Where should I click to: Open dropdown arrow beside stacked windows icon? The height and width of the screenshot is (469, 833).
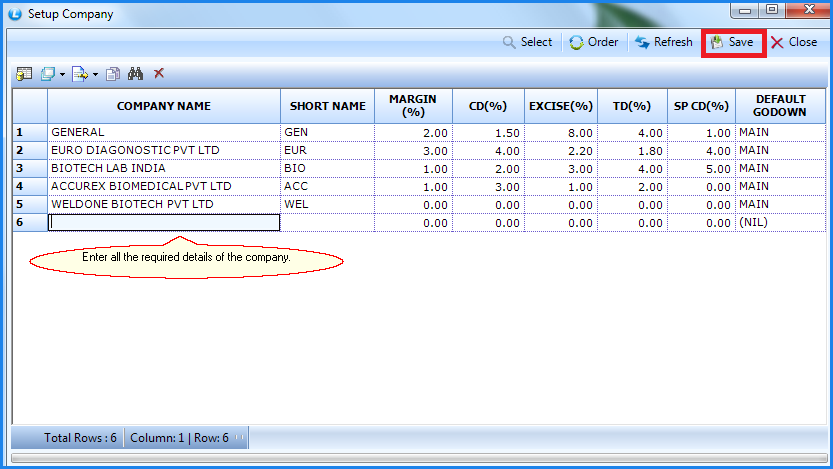tap(62, 74)
